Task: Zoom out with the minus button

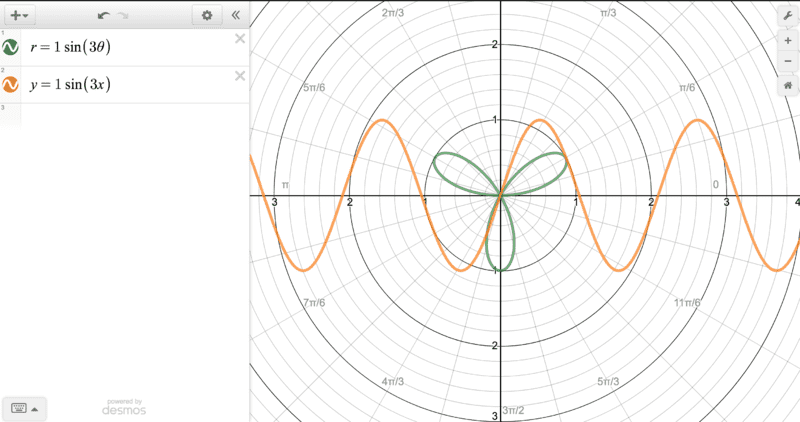Action: tap(788, 63)
